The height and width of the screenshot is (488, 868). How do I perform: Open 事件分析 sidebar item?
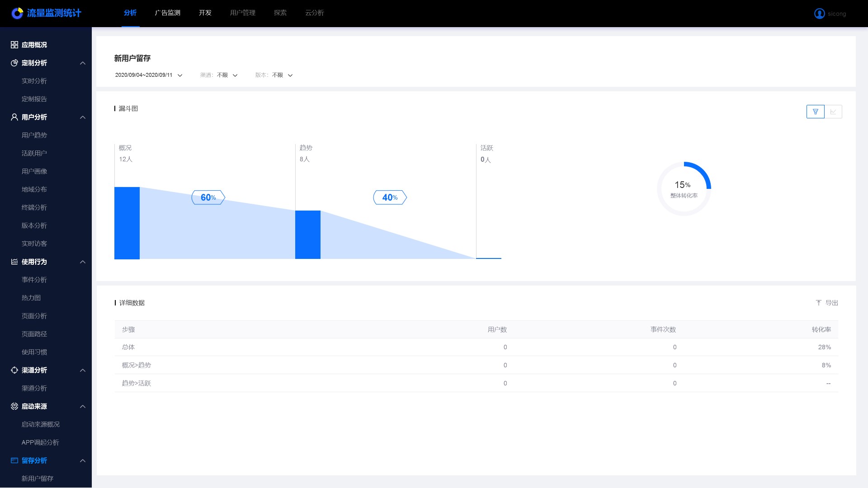pos(34,280)
